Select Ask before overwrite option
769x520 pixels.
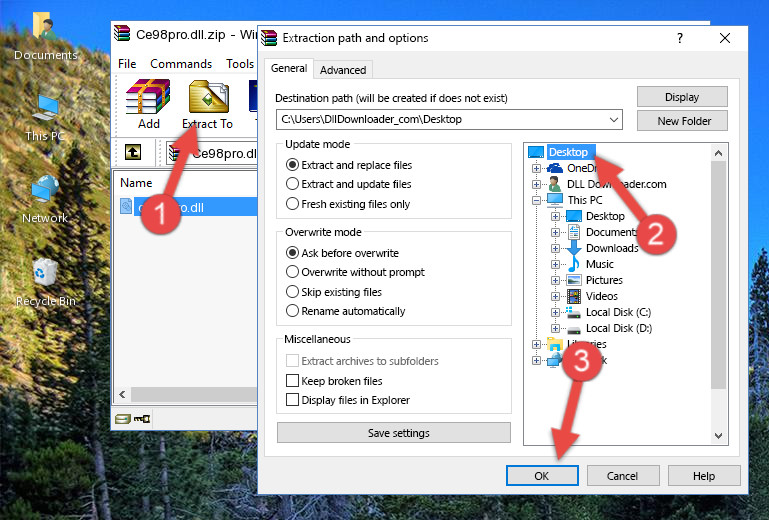coord(292,253)
